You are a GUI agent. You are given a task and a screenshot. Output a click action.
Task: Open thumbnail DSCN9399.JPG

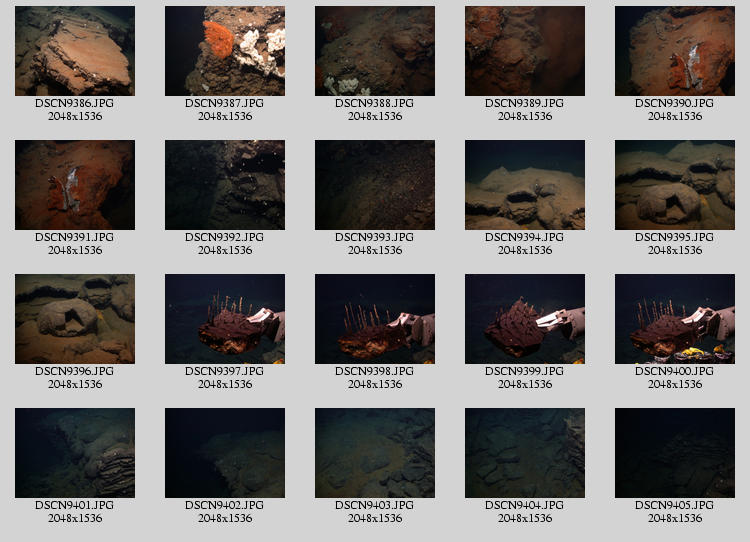tap(525, 319)
